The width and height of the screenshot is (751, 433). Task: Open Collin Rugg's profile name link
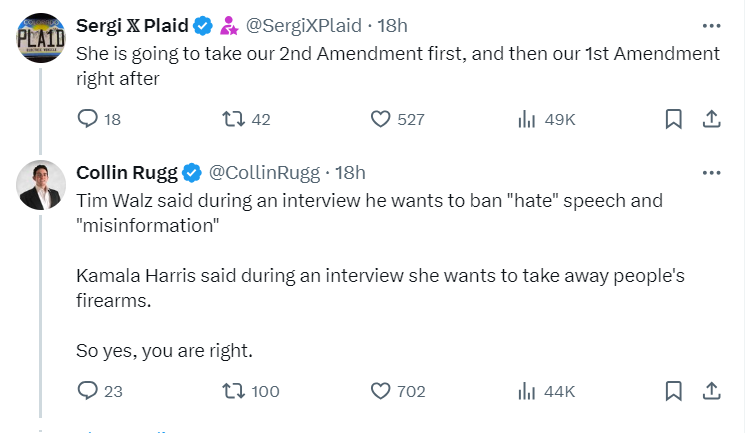(126, 172)
